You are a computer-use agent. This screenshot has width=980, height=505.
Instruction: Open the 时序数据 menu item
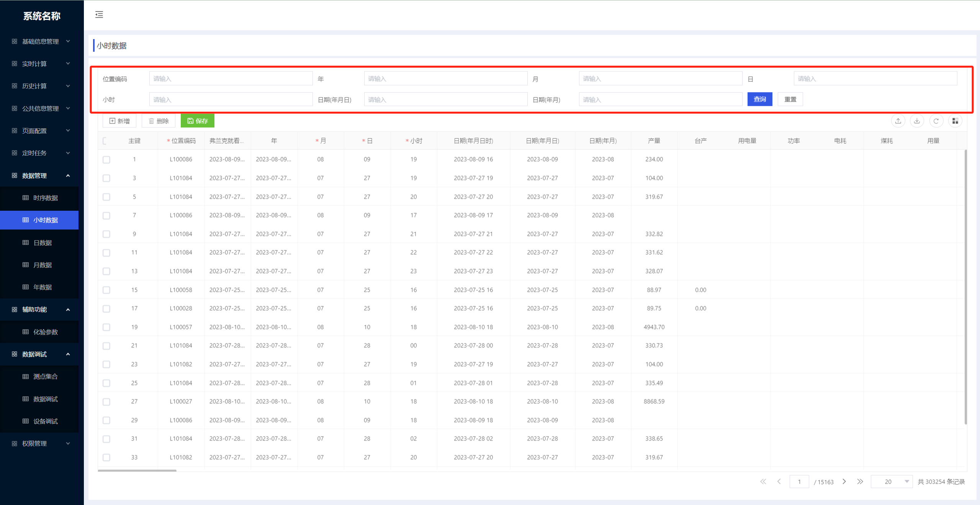[39, 198]
